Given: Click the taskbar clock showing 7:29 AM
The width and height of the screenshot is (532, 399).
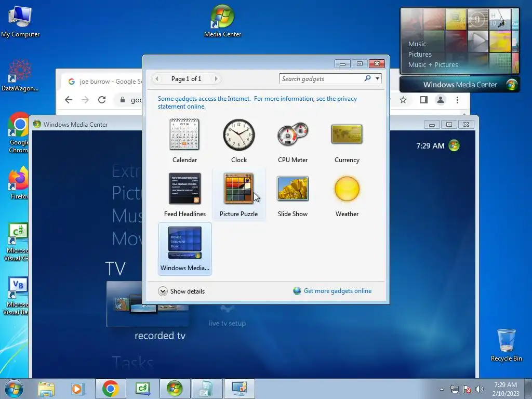Looking at the screenshot, I should 506,389.
